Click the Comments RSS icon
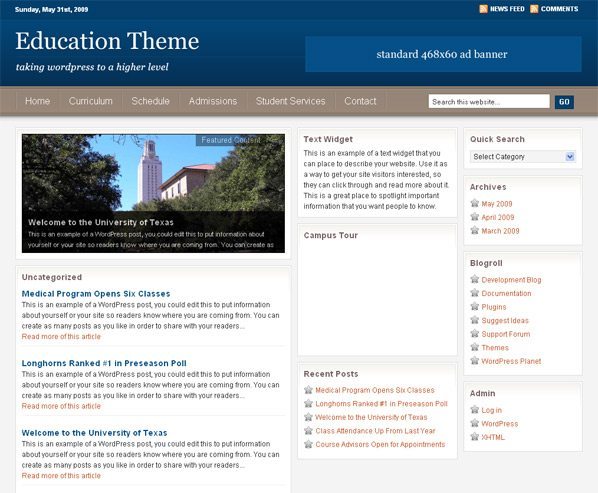The height and width of the screenshot is (493, 598). point(534,9)
